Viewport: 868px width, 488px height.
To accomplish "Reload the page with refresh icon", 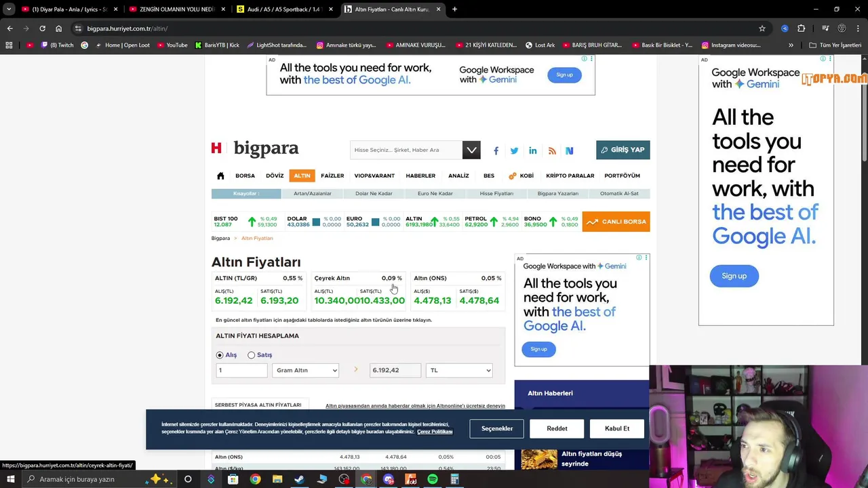I will tap(42, 28).
